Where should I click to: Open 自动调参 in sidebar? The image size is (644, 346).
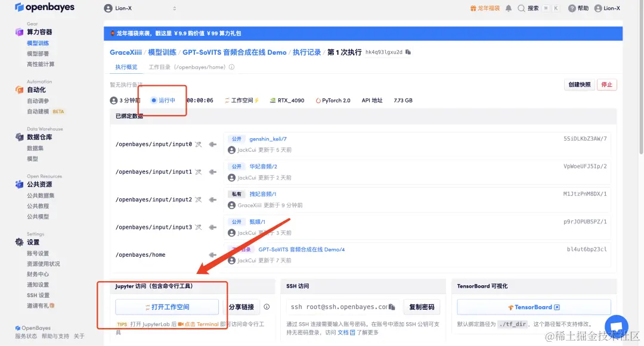coord(38,101)
